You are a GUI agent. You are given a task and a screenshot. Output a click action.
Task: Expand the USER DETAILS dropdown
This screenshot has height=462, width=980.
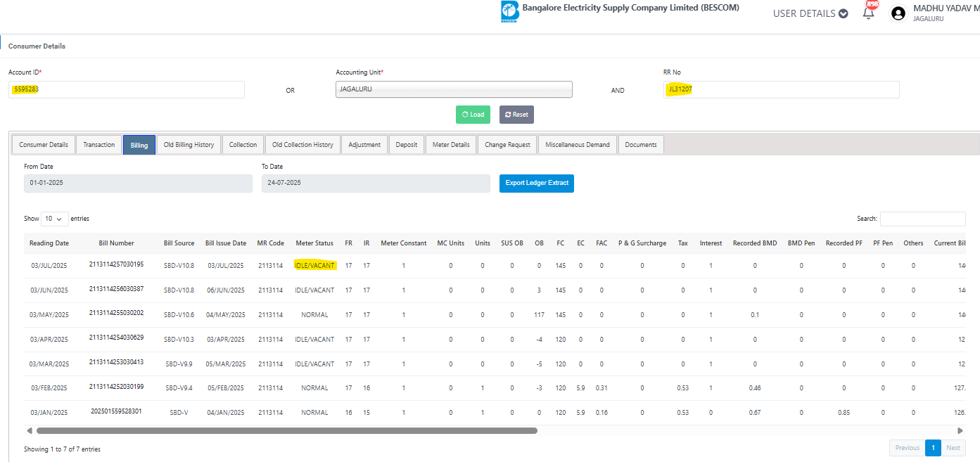coord(810,13)
